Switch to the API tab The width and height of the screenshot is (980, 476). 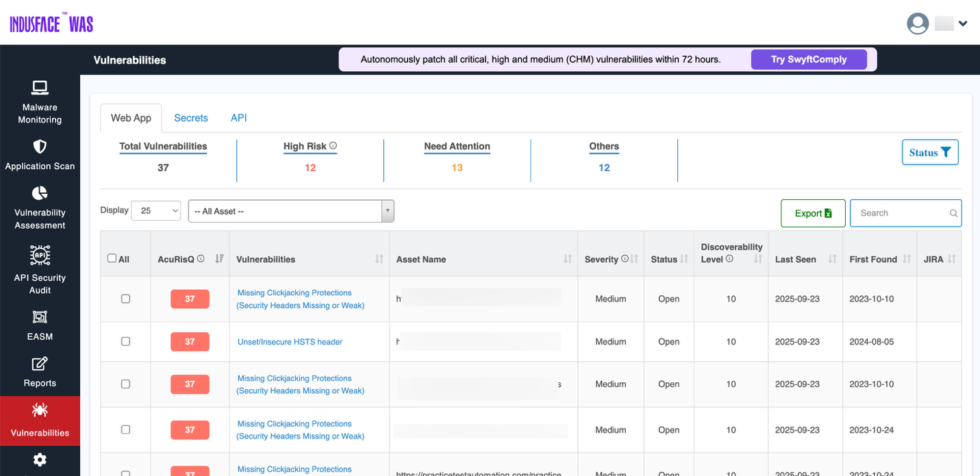click(x=238, y=117)
